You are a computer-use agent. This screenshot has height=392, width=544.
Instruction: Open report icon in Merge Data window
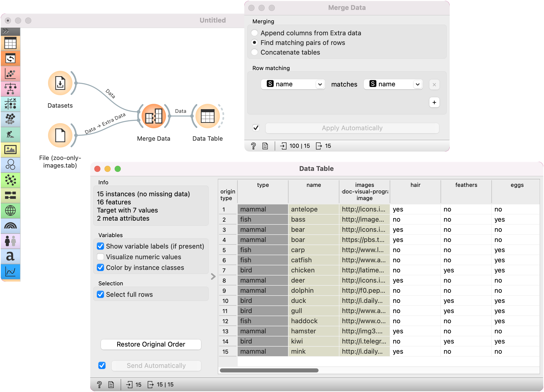265,146
